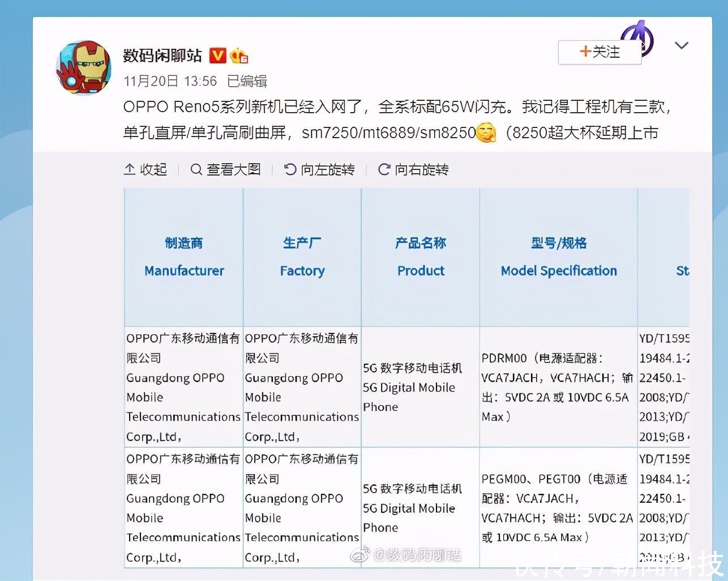Click the 生产厂 Factory column header
Image resolution: width=728 pixels, height=581 pixels.
click(302, 257)
